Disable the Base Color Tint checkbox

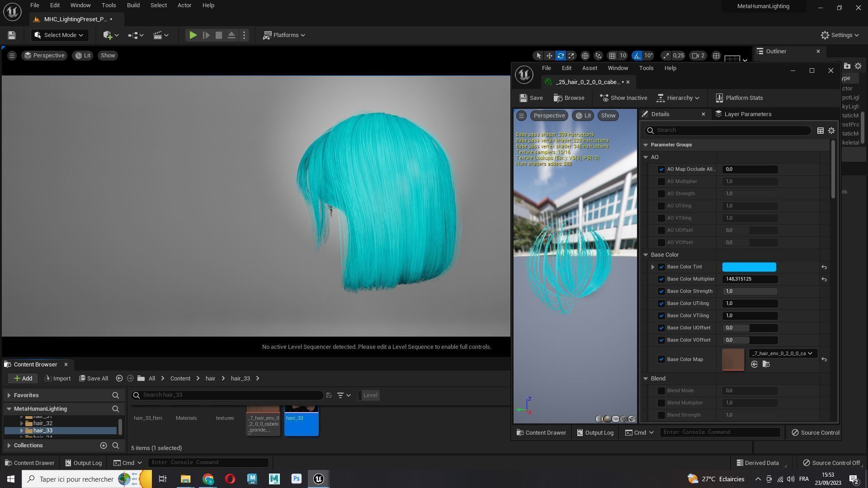(661, 267)
